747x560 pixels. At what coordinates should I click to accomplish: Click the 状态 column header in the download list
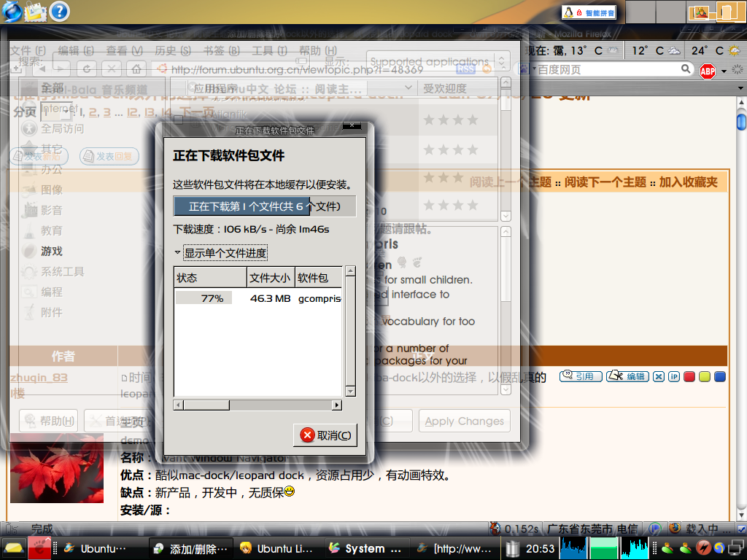pyautogui.click(x=211, y=278)
